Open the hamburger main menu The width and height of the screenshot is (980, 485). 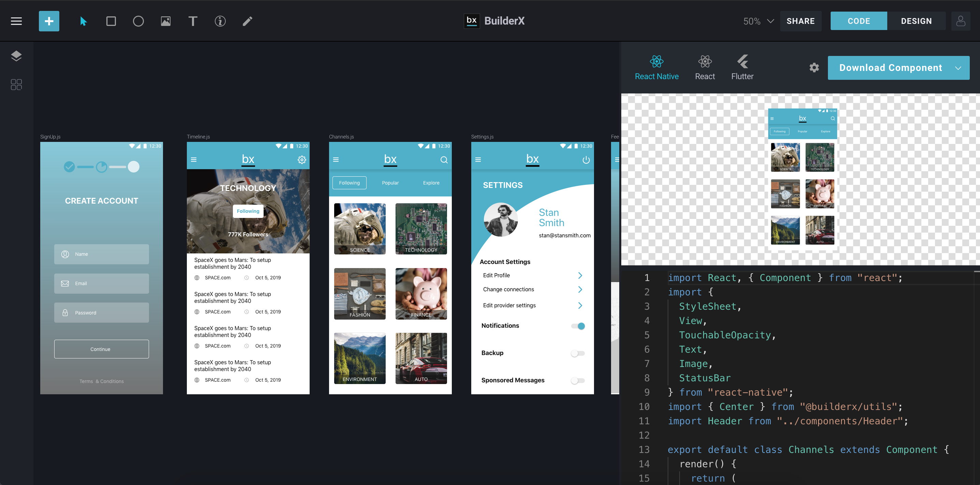click(x=16, y=21)
